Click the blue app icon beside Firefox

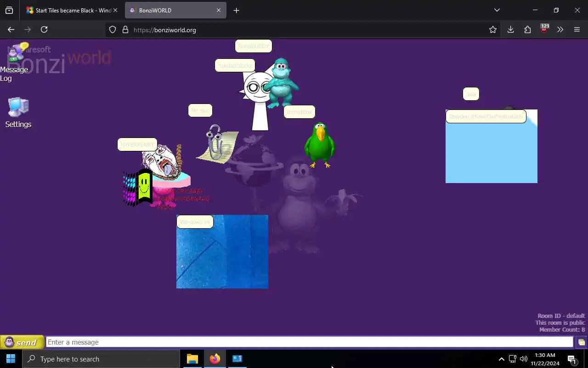pos(237,359)
